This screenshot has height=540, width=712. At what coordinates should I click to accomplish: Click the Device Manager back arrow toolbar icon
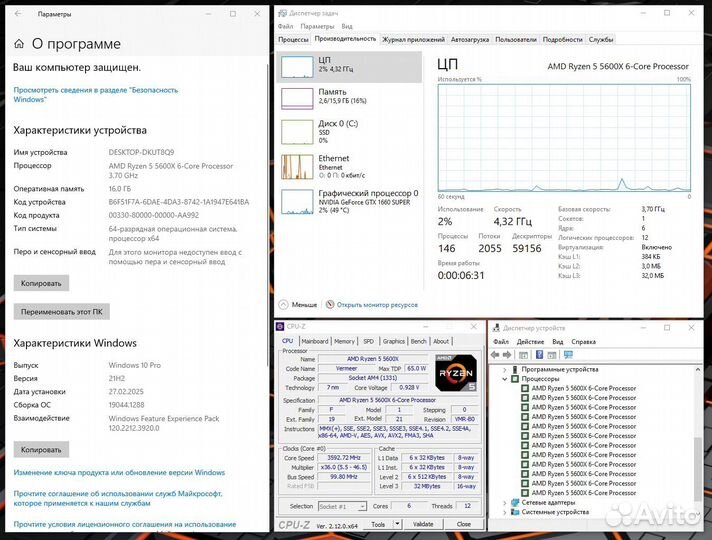495,355
